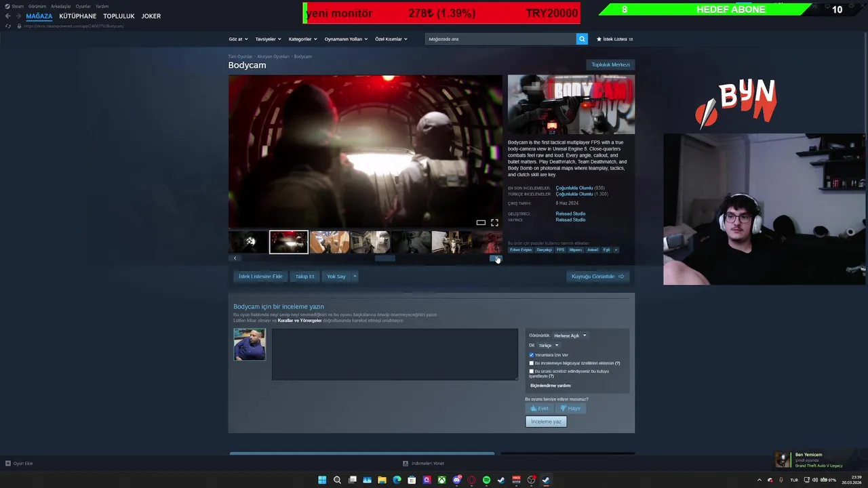This screenshot has width=868, height=488.
Task: Expand the Oynamanın Yolları dropdown
Action: [x=346, y=39]
